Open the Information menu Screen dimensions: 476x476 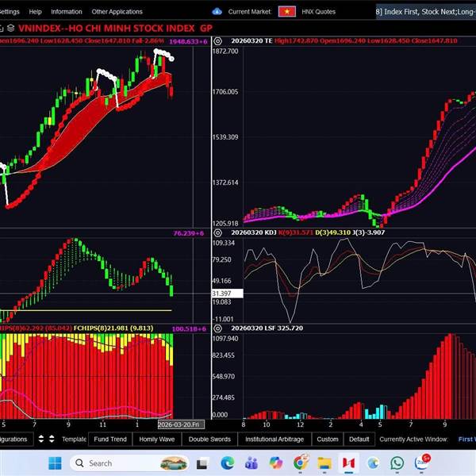pyautogui.click(x=66, y=12)
